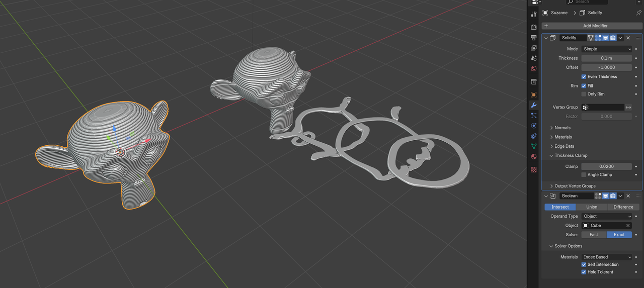Clear the Cube operand object
Viewport: 644px width, 288px height.
[628, 225]
